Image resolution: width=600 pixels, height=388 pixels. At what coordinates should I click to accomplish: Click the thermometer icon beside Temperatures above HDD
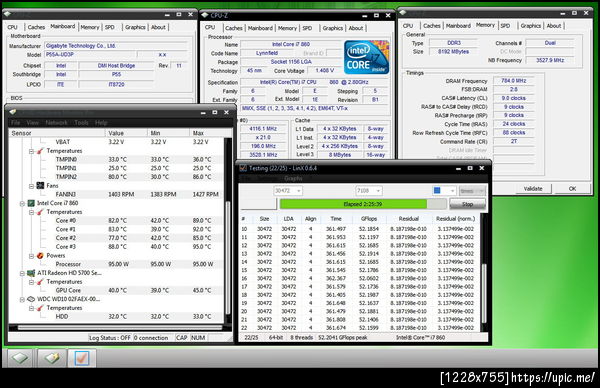[x=40, y=308]
